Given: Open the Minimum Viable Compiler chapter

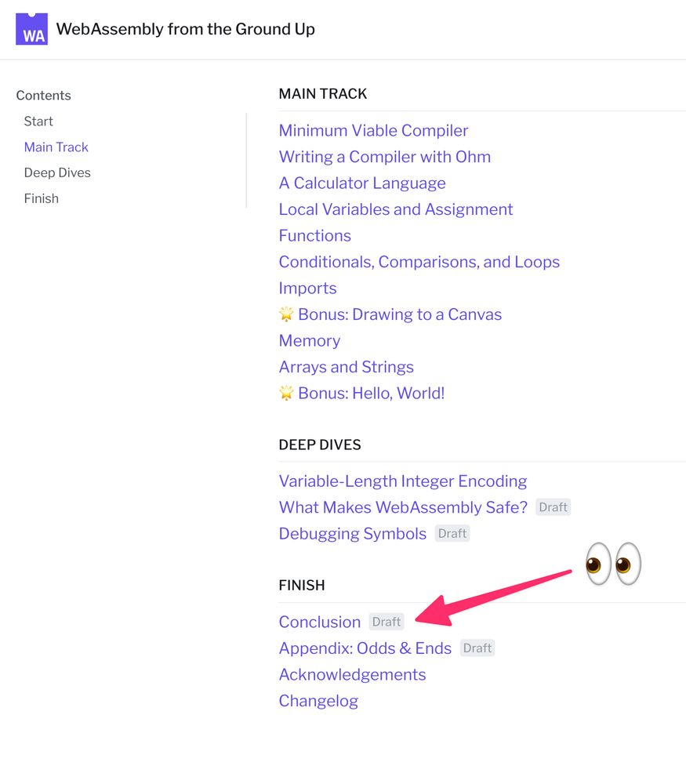Looking at the screenshot, I should (x=373, y=130).
